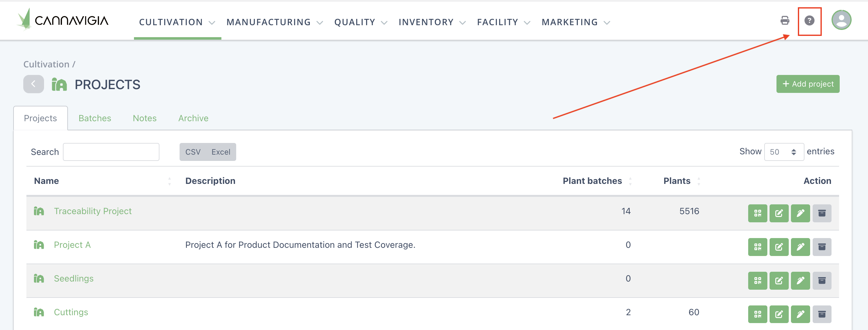
Task: Click into the Search input field
Action: point(111,152)
